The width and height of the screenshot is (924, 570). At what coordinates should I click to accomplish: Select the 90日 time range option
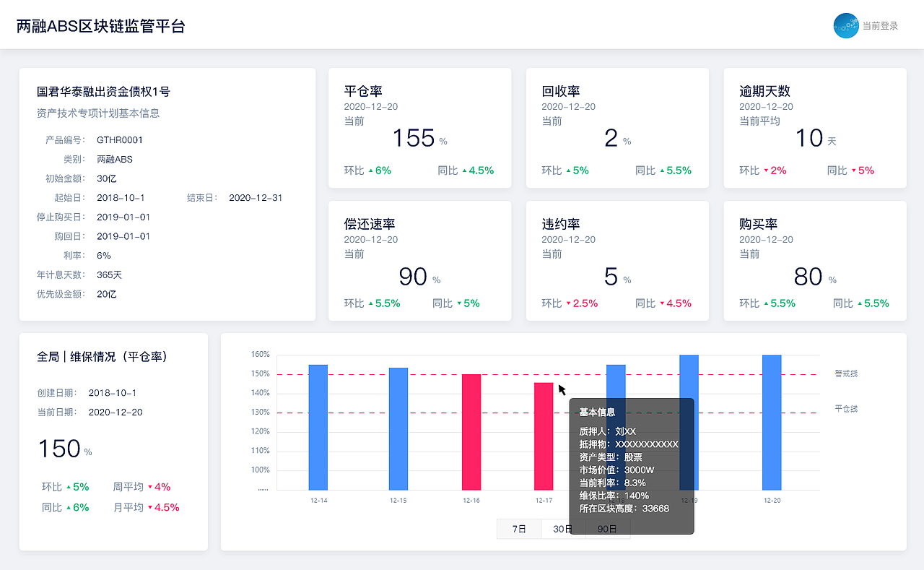(x=607, y=529)
